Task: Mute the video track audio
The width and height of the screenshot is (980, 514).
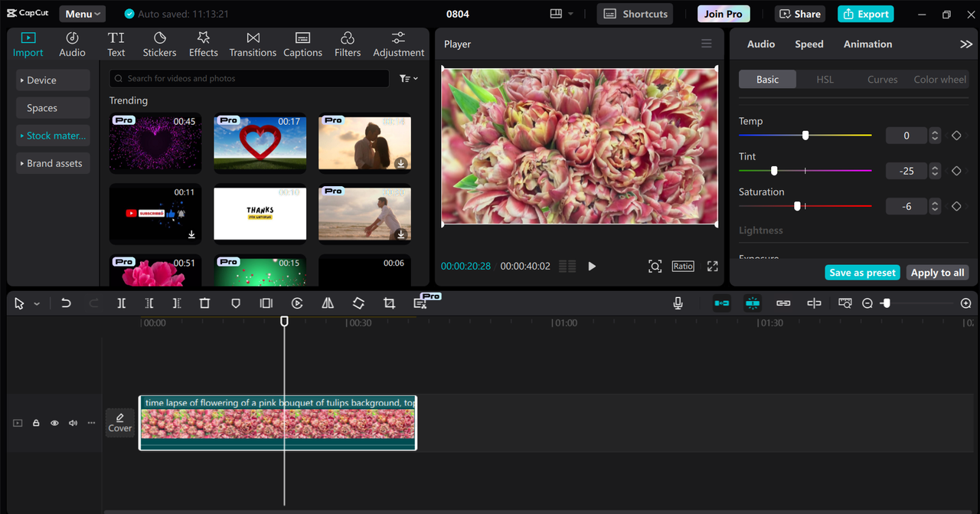Action: click(x=73, y=423)
